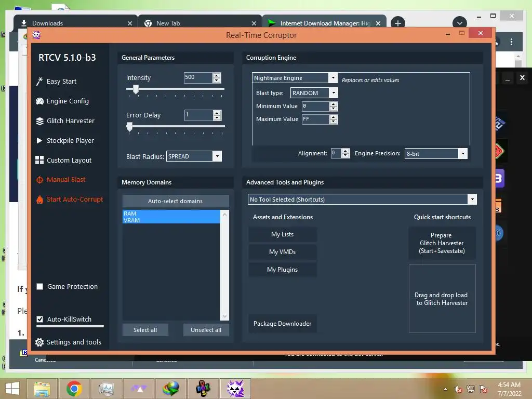Click Intensity slider handle

tap(136, 89)
